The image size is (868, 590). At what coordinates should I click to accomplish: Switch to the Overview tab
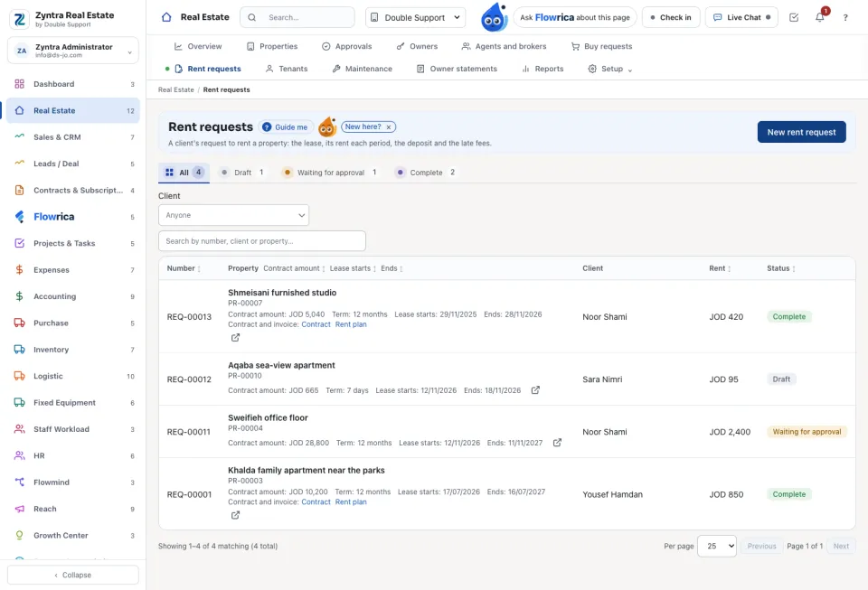[x=198, y=46]
